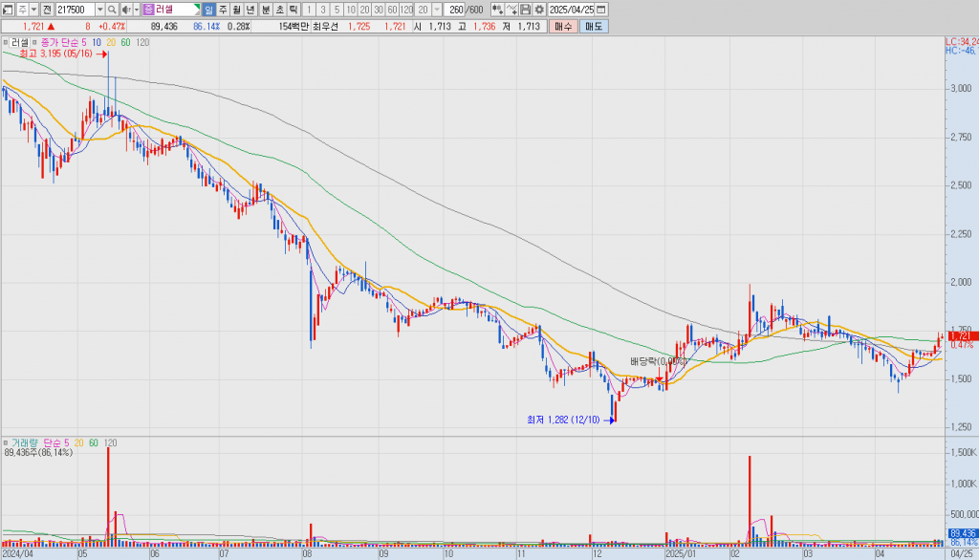979x560 pixels.
Task: Switch to weekly (주) chart period
Action: 223,9
